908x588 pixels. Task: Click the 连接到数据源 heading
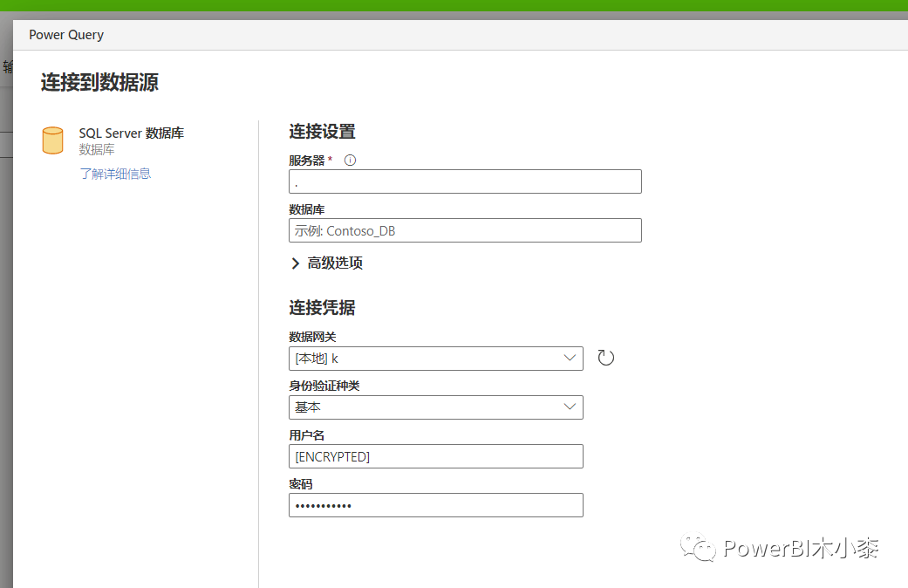[x=99, y=82]
